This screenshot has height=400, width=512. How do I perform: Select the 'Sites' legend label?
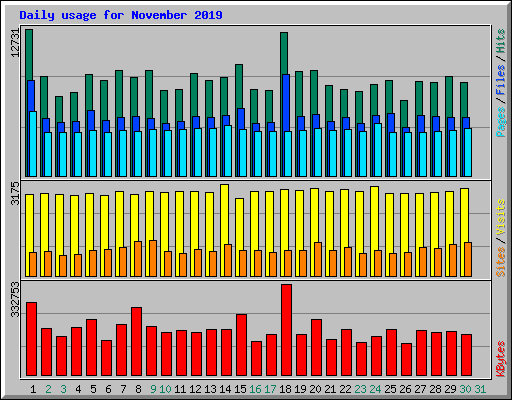(x=501, y=262)
